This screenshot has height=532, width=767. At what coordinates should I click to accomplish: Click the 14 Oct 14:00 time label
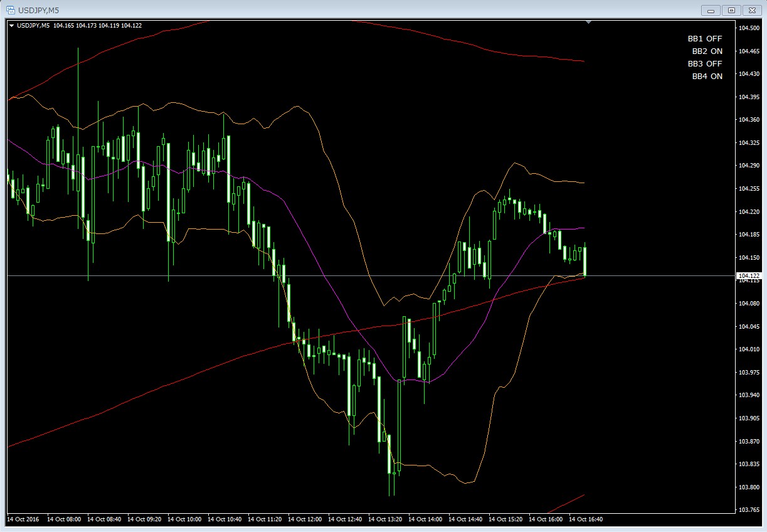coord(425,519)
